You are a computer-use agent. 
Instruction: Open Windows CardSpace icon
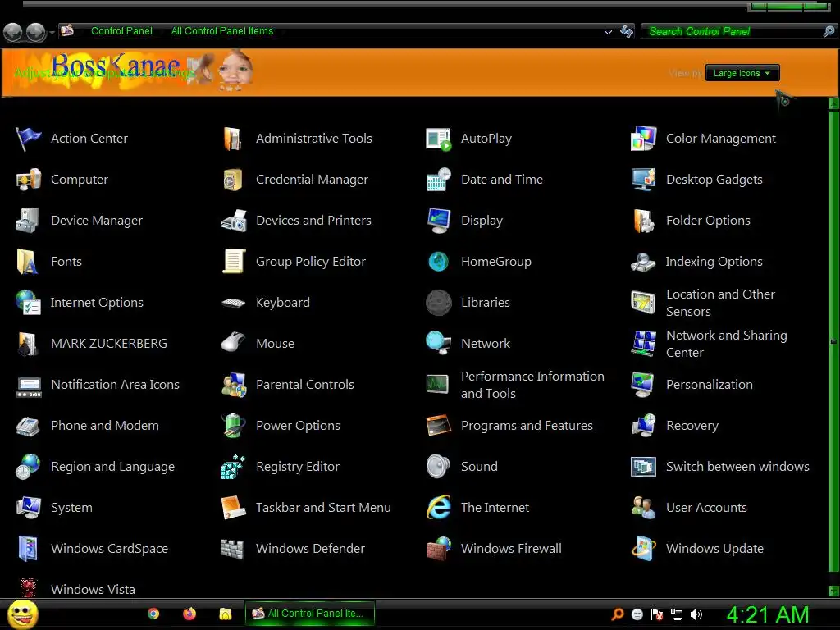[x=28, y=549]
